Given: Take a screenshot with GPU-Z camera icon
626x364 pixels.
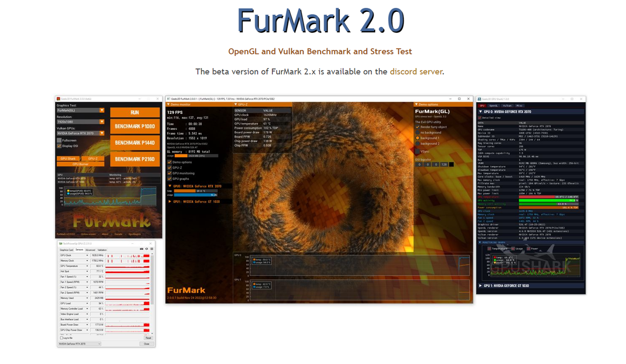Looking at the screenshot, I should [x=142, y=248].
